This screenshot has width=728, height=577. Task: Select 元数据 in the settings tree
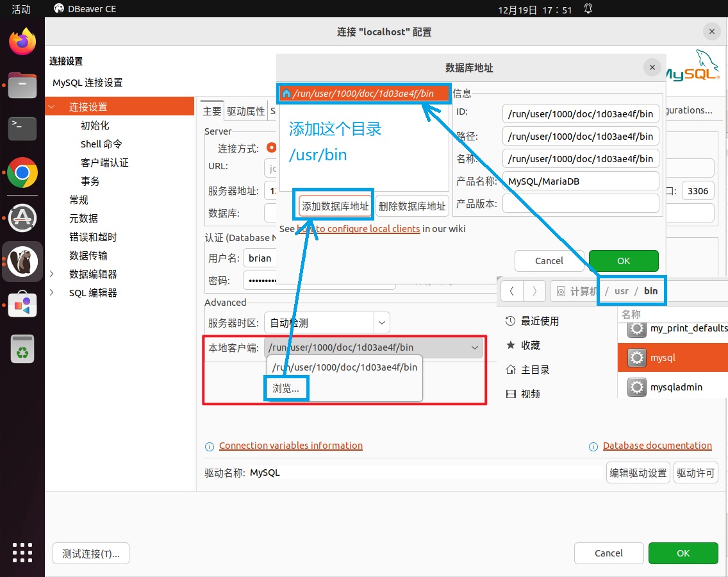[83, 219]
